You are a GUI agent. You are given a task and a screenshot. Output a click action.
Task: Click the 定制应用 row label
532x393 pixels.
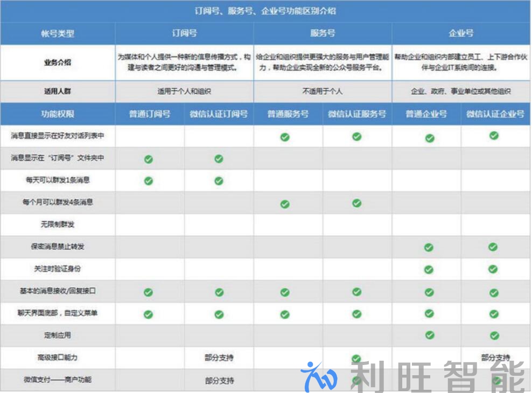tap(58, 335)
